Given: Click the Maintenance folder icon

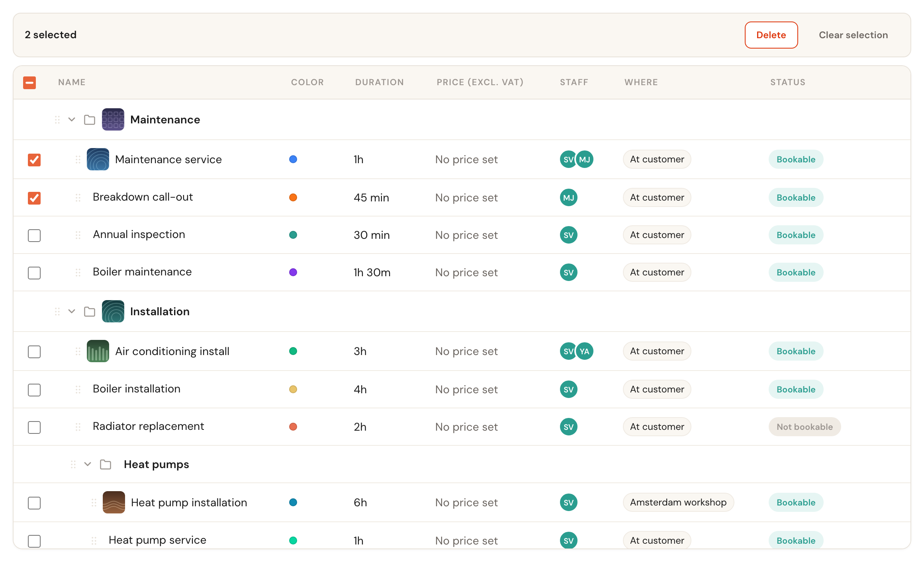Looking at the screenshot, I should point(90,119).
